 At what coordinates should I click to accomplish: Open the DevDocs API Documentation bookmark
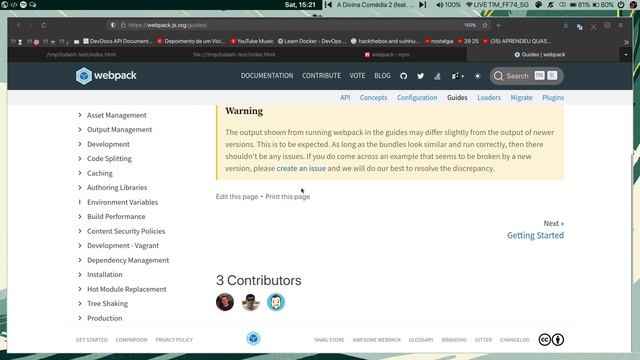[x=118, y=41]
